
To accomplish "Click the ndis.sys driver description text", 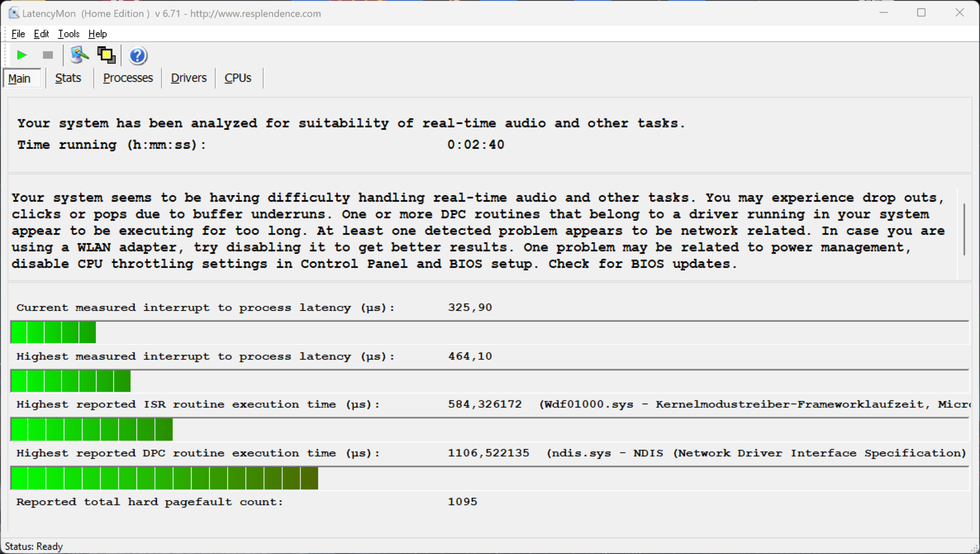I will pyautogui.click(x=756, y=453).
